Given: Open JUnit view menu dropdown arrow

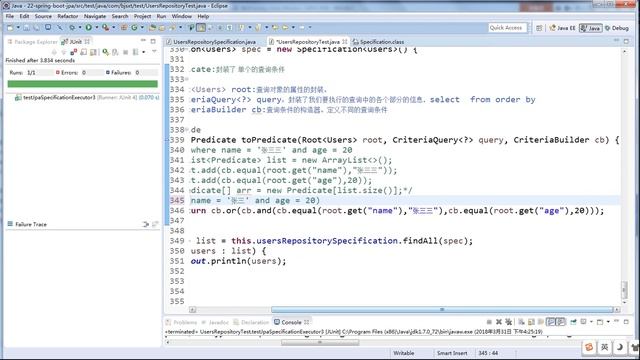Looking at the screenshot, I should click(x=154, y=51).
